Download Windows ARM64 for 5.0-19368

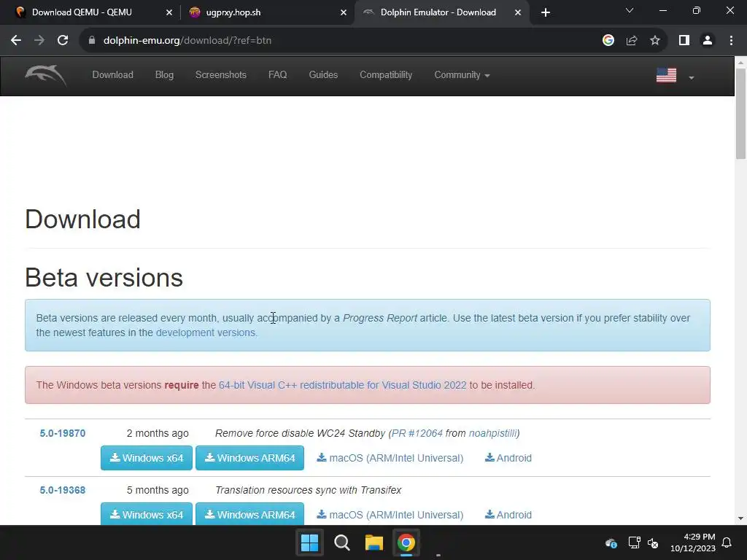pos(249,514)
